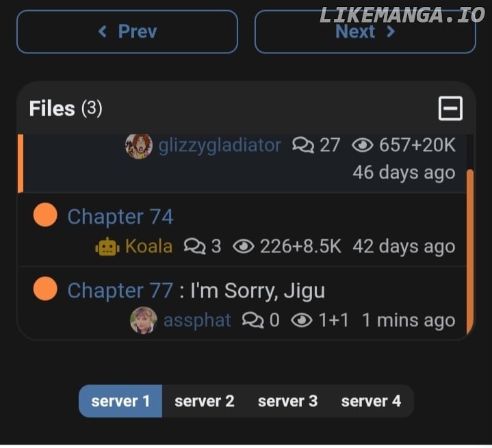Click views eye icon beside 226+8.5K
This screenshot has width=492, height=448.
(243, 246)
